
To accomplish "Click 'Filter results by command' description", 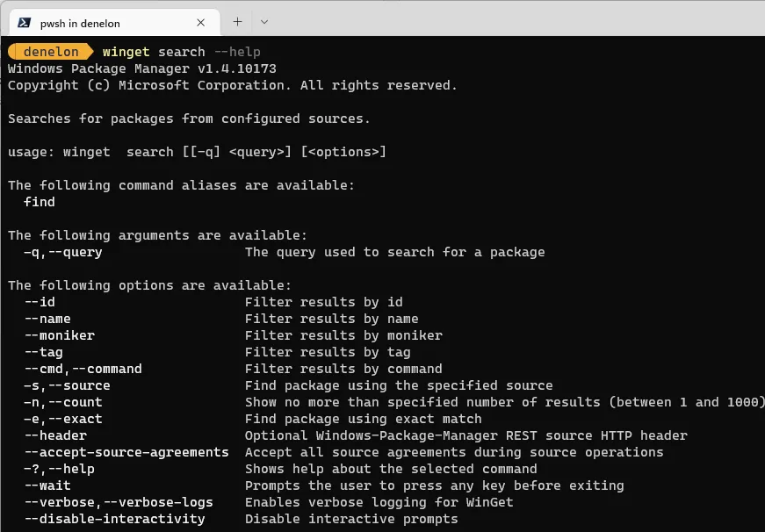I will 343,369.
